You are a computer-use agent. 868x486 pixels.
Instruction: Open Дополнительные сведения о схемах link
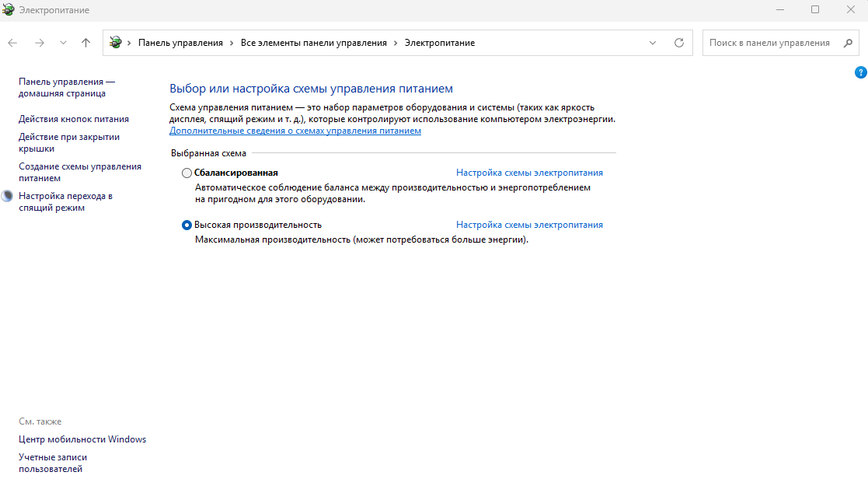[295, 131]
